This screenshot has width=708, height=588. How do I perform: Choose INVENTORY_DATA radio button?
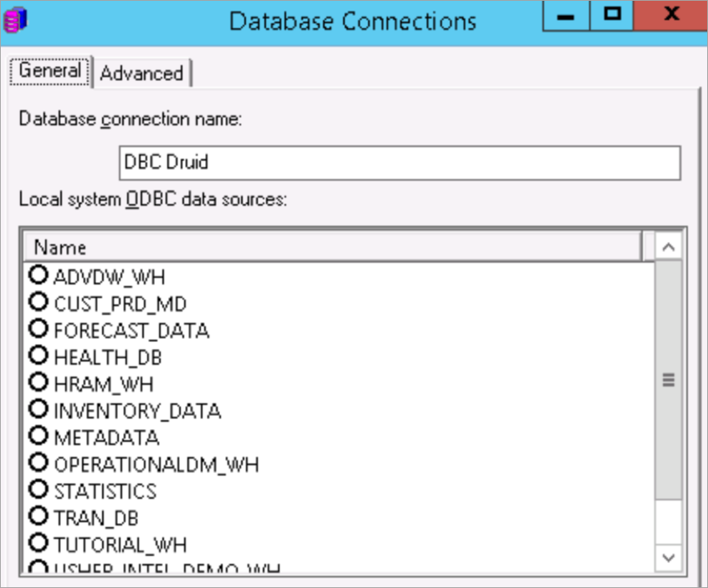(39, 410)
